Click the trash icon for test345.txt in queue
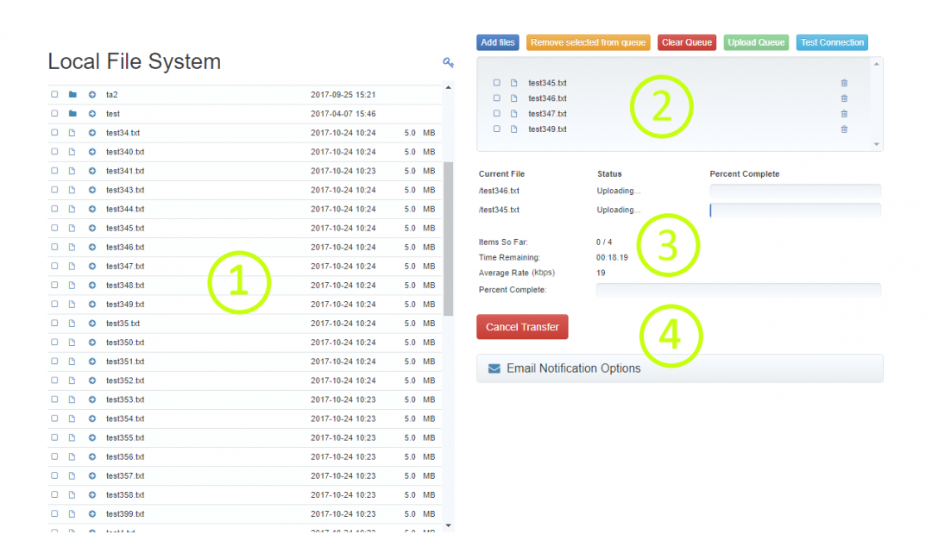 844,83
